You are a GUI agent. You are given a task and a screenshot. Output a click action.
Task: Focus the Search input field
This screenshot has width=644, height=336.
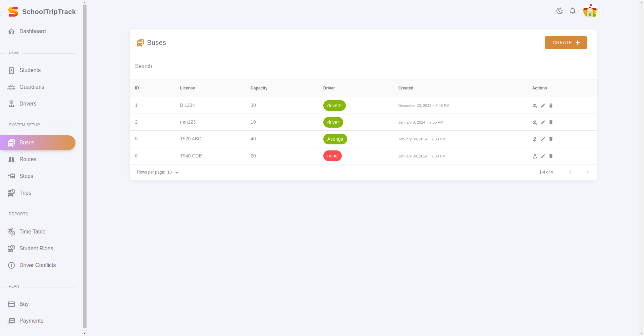point(363,66)
